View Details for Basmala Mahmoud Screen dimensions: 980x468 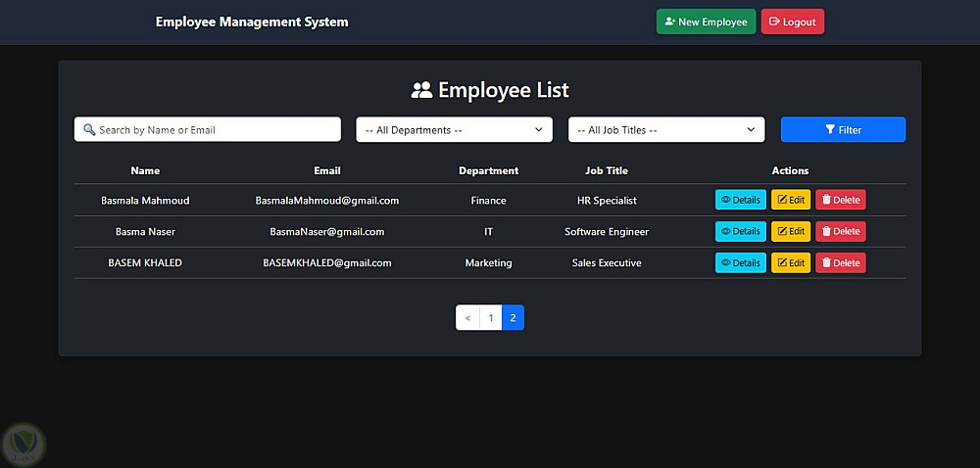coord(741,200)
